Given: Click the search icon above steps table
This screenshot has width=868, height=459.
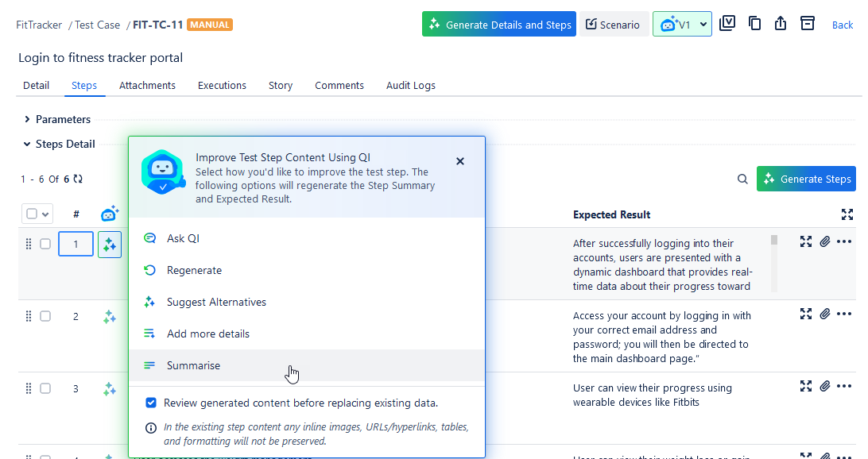Looking at the screenshot, I should point(742,179).
